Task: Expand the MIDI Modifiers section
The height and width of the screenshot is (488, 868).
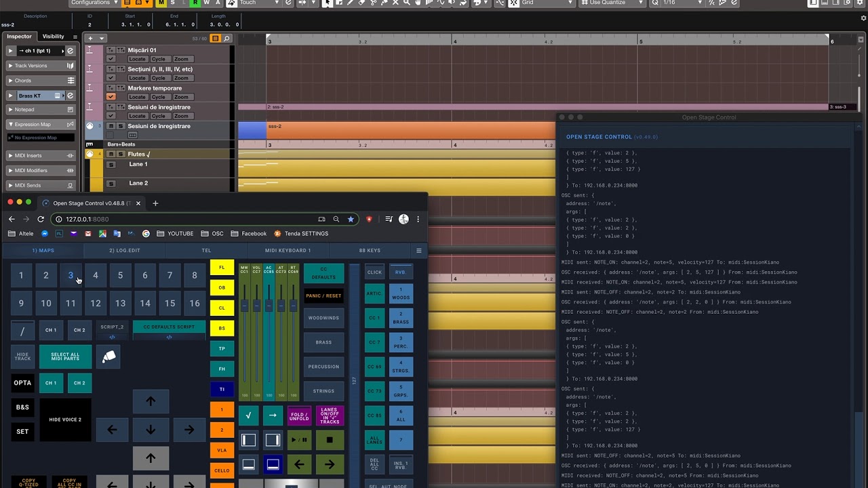Action: coord(10,170)
